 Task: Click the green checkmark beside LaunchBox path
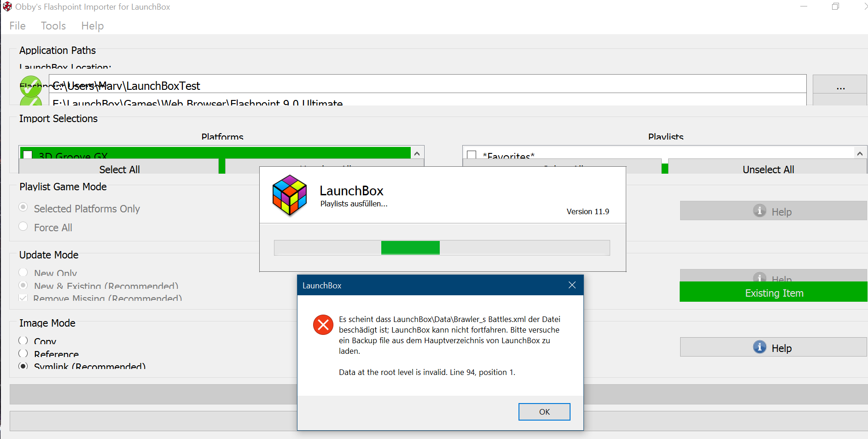pyautogui.click(x=30, y=86)
